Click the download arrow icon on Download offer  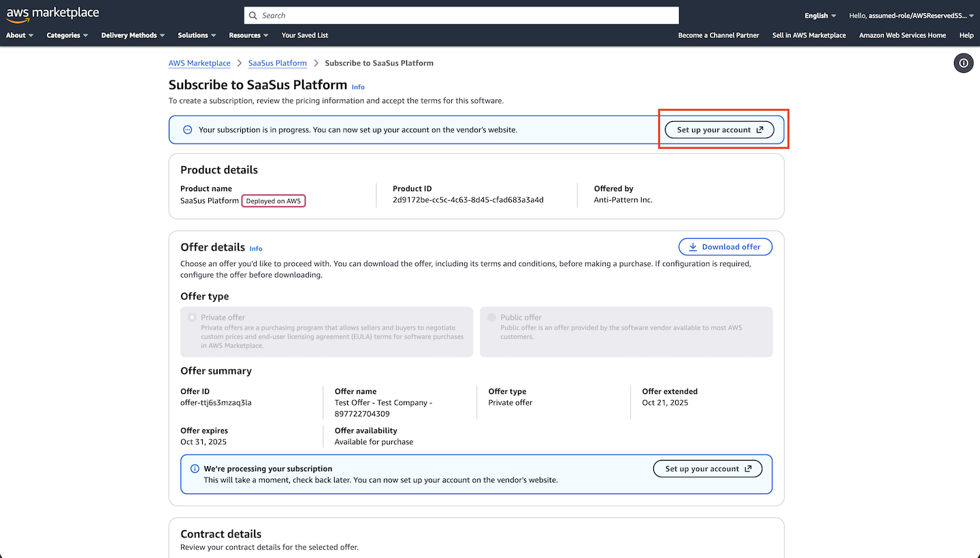click(x=693, y=247)
